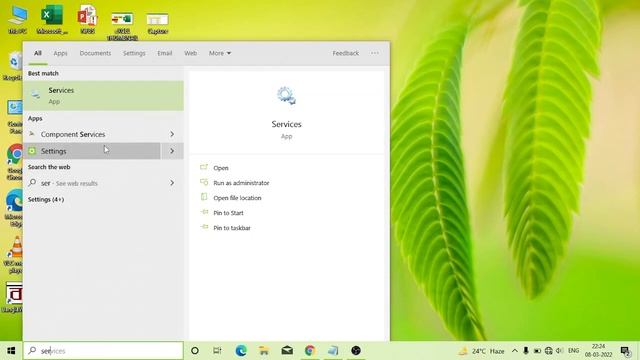Click the volume speaker tray icon
Image resolution: width=640 pixels, height=360 pixels.
click(560, 351)
